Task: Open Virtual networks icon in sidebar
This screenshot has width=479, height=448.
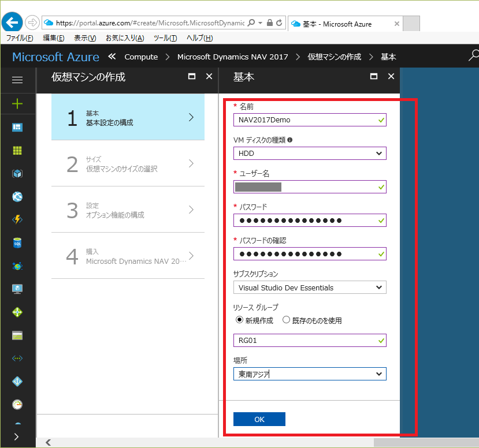Action: [17, 359]
